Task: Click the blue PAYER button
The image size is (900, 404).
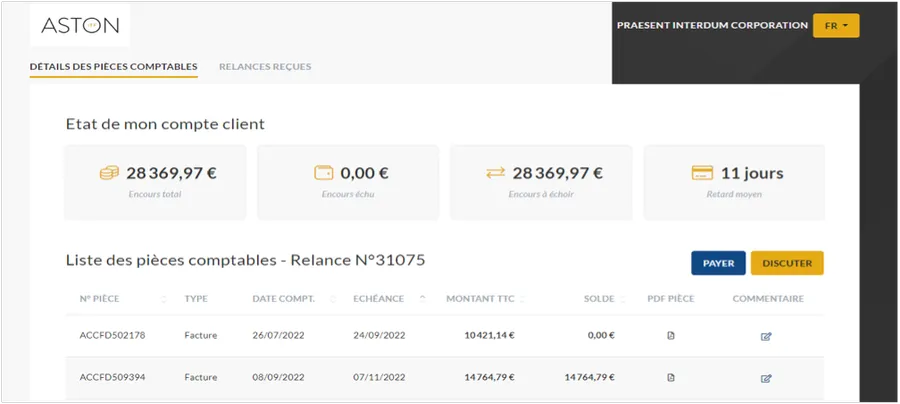Action: 718,263
